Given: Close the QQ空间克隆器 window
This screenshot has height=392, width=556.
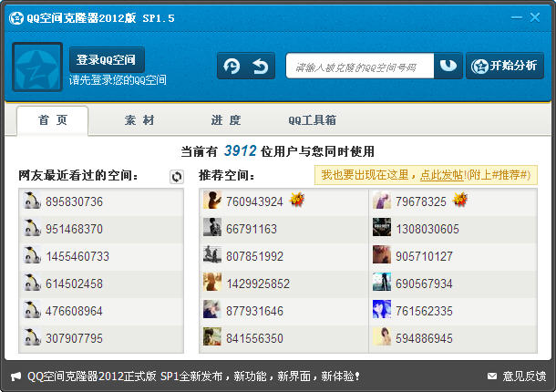Looking at the screenshot, I should coord(535,17).
